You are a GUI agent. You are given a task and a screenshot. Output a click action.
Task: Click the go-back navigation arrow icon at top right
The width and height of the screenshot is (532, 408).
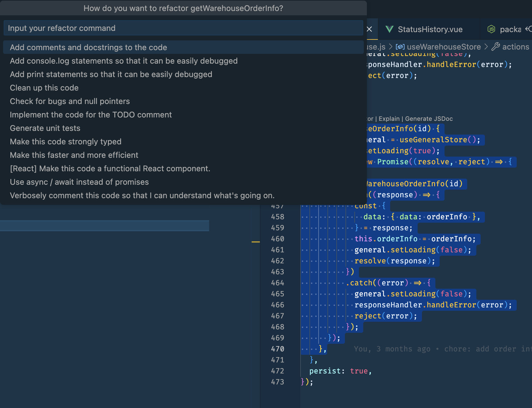point(528,29)
